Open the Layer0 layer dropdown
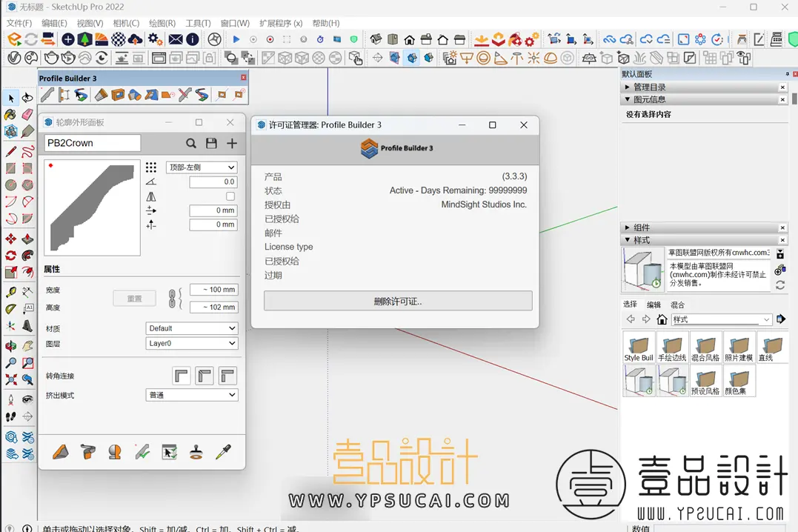 tap(192, 343)
